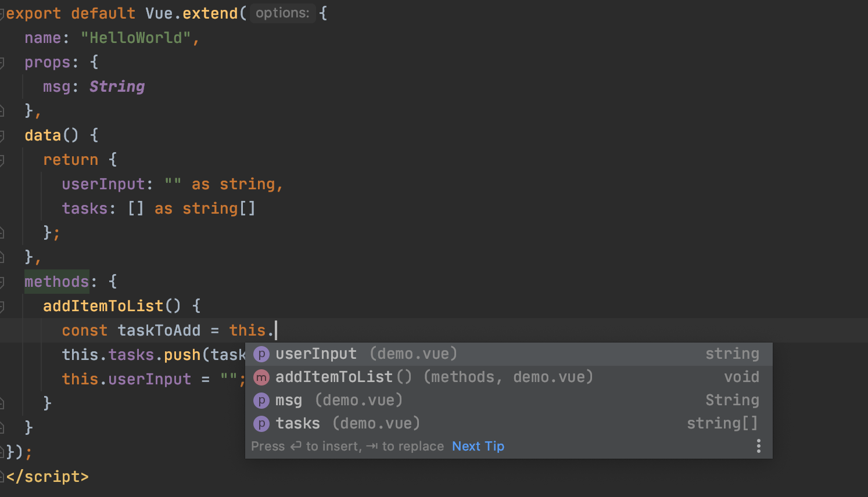Screen dimensions: 868x497
Task: Click the closing </script> tag
Action: (x=48, y=477)
